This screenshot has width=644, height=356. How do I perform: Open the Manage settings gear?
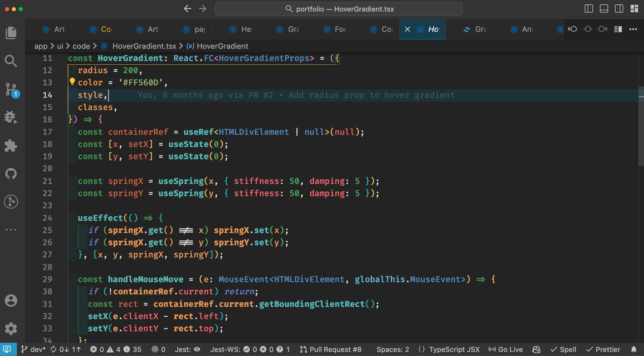click(x=11, y=328)
